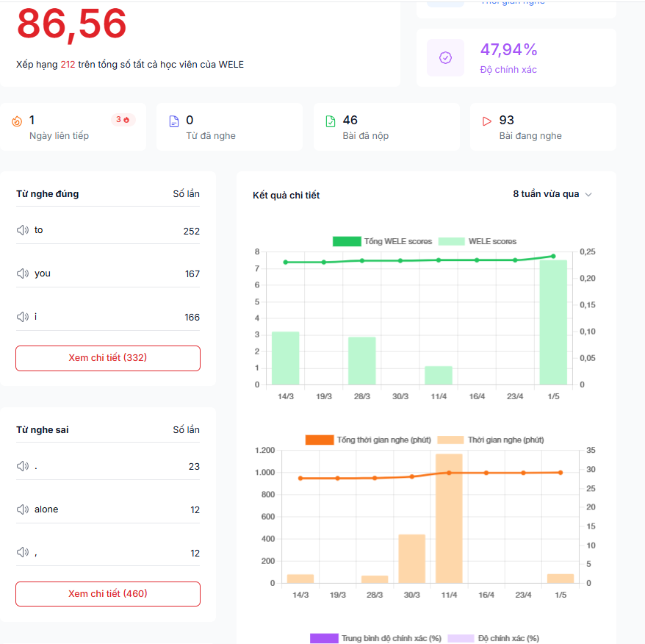
Task: Click the green submitted lessons file icon
Action: pos(331,121)
